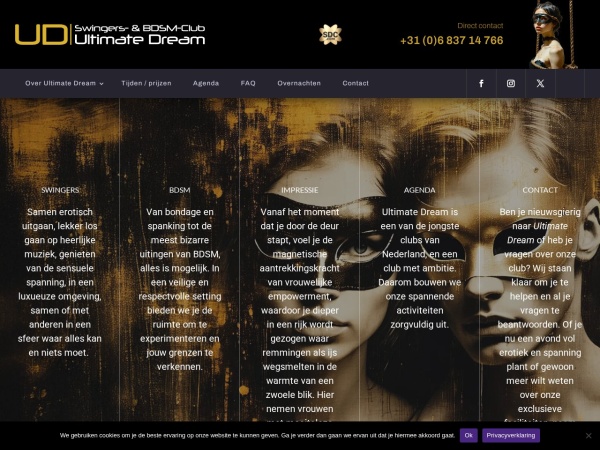Open the IMPRESSIE column heading

tap(300, 190)
